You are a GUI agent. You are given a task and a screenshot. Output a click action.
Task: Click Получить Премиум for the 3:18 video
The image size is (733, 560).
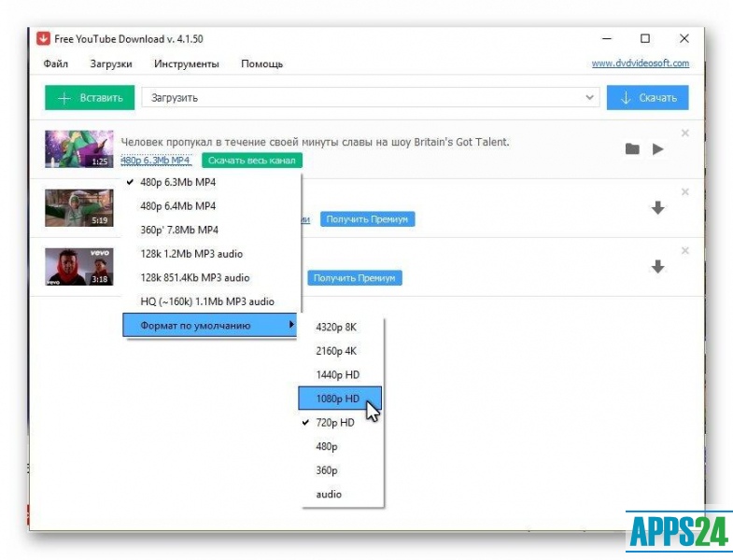coord(355,278)
